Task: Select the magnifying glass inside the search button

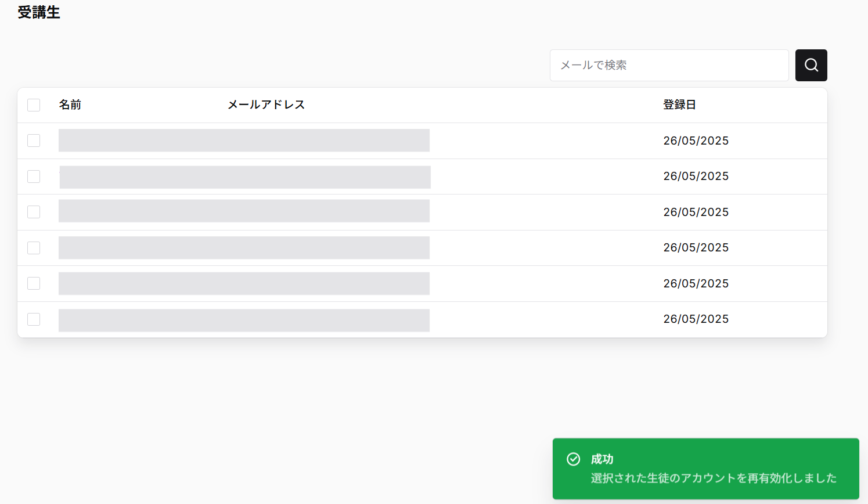Action: (x=811, y=65)
